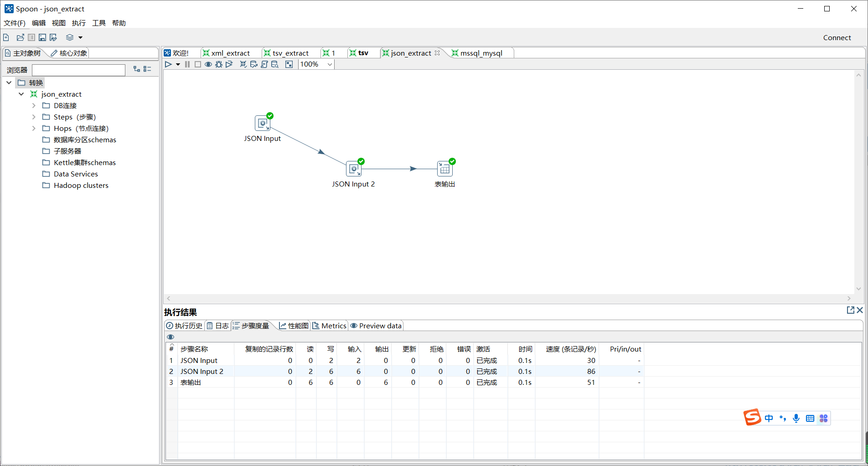Close the execution results panel
Screen dimensions: 868x466
[x=860, y=310]
